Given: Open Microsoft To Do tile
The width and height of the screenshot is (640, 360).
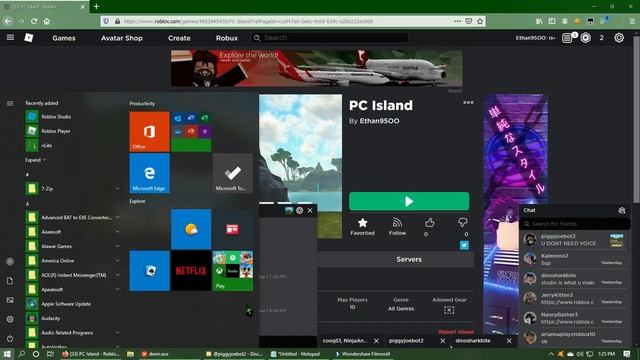Looking at the screenshot, I should pyautogui.click(x=233, y=173).
